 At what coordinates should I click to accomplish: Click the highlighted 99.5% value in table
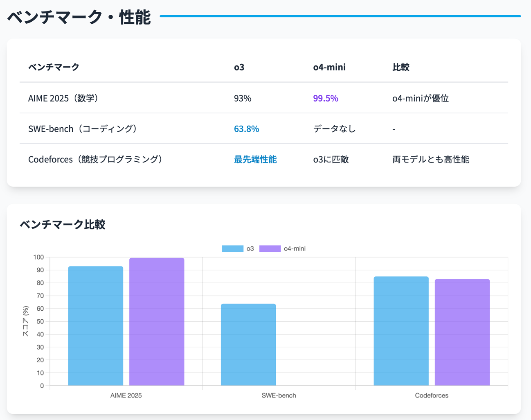pyautogui.click(x=326, y=98)
